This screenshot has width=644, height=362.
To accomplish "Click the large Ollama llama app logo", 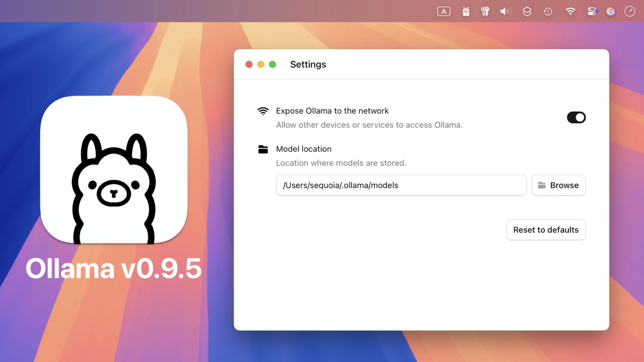I will tap(114, 170).
